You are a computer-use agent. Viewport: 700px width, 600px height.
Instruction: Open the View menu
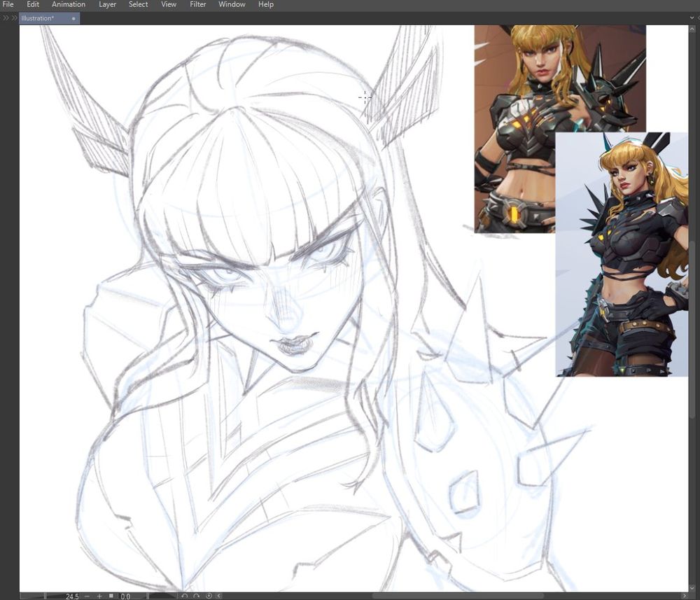(168, 4)
